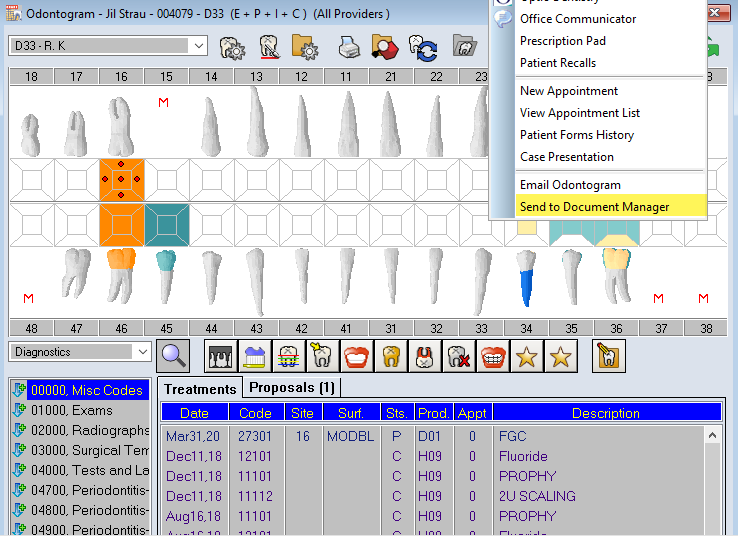The image size is (738, 537).
Task: Click the toothbrush hygiene icon
Action: point(255,355)
